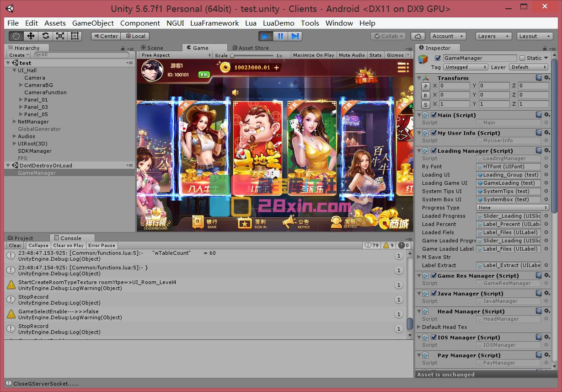Start Play mode
Viewport: 562px width, 392px height.
point(266,36)
